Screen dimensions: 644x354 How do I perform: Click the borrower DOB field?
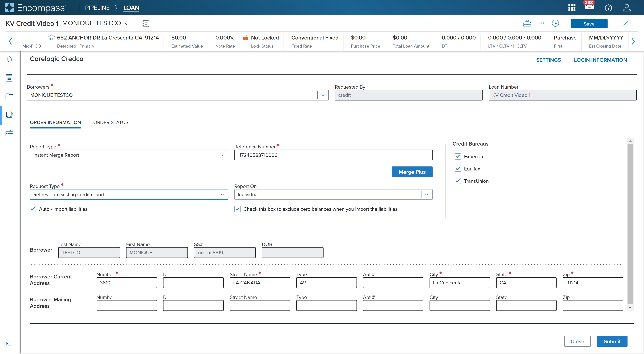292,252
